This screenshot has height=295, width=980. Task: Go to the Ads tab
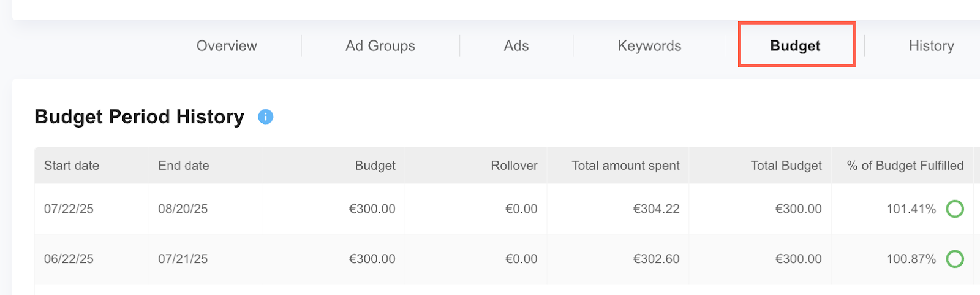pyautogui.click(x=516, y=46)
